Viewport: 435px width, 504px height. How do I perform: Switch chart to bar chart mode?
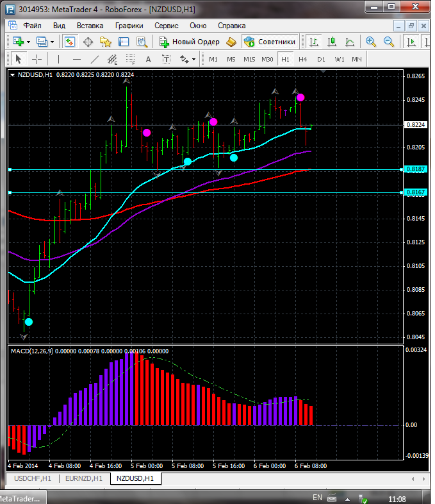[314, 42]
